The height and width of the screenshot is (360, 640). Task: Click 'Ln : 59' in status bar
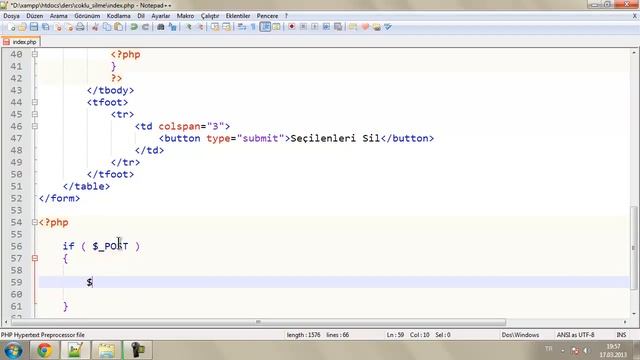(395, 335)
